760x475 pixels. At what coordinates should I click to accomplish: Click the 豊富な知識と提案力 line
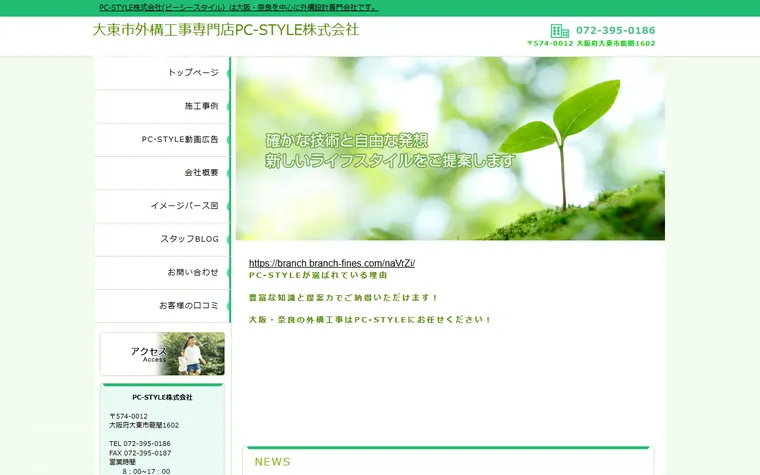343,298
